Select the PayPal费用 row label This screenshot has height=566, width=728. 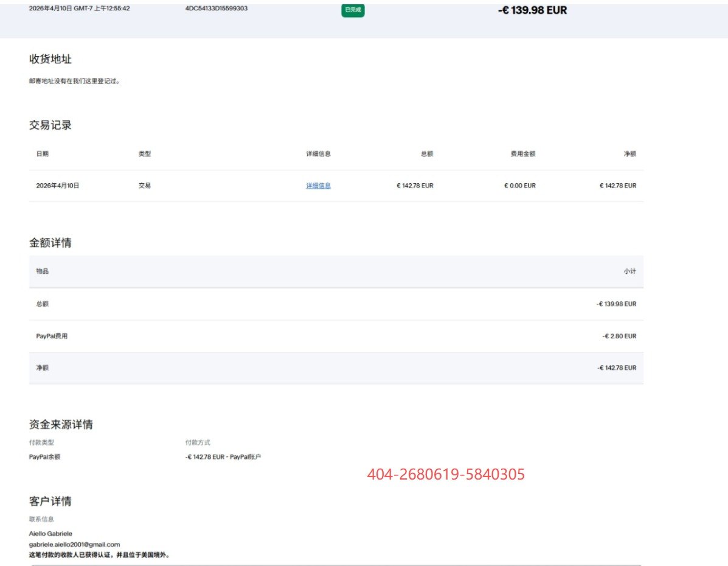pyautogui.click(x=52, y=336)
